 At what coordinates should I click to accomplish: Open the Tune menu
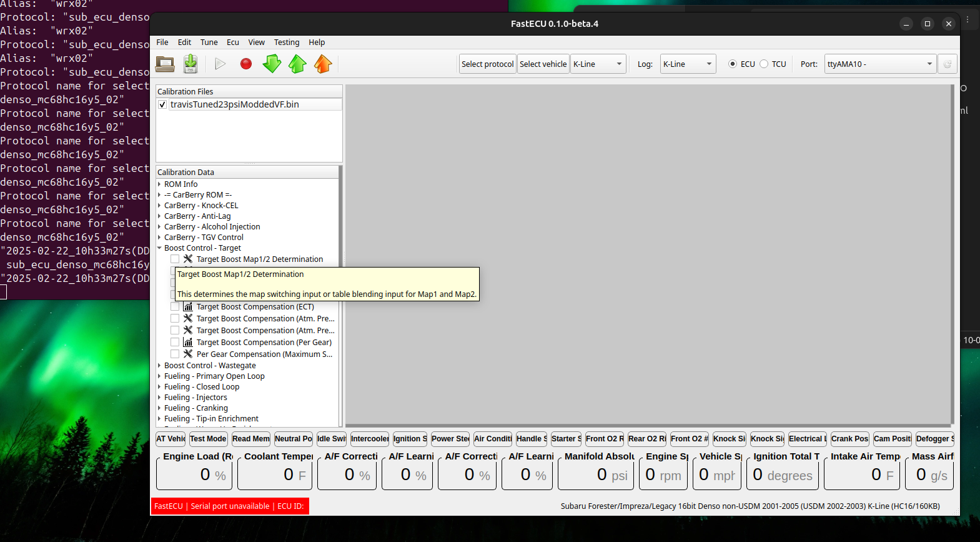pos(209,43)
